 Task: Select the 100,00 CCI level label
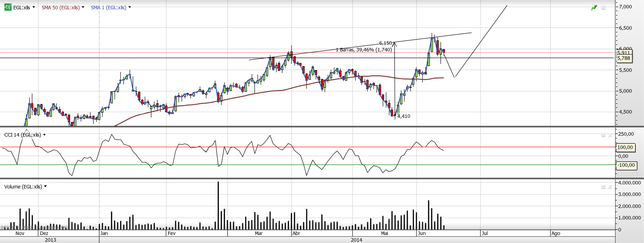[x=625, y=147]
